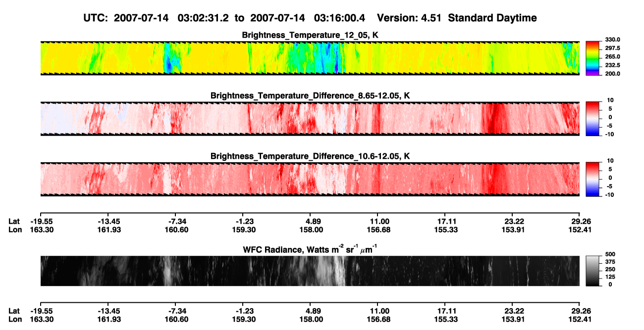Click 'Standard Daytime' in the header
The height and width of the screenshot is (330, 644).
(x=492, y=18)
